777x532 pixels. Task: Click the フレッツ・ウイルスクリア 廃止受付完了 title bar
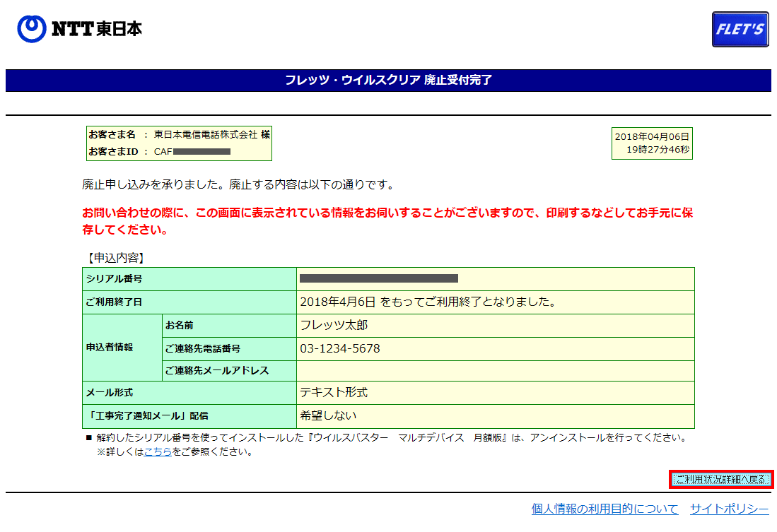click(388, 81)
